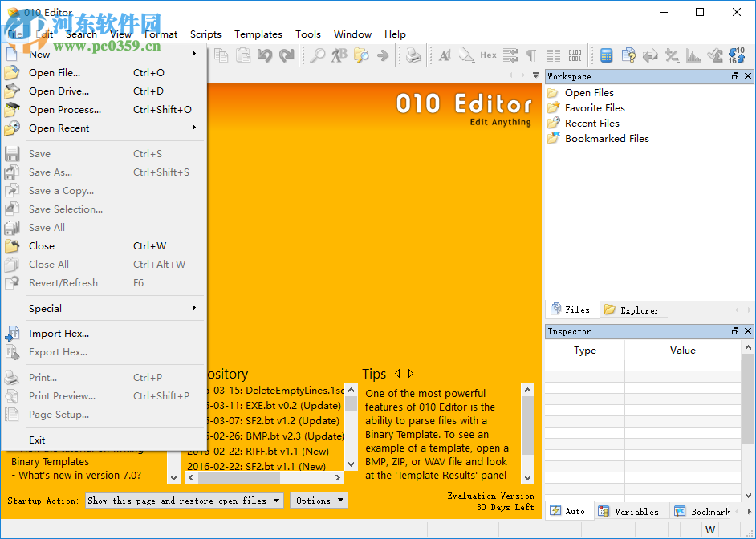This screenshot has width=756, height=539.
Task: Show next tip with right triangle
Action: tap(411, 373)
